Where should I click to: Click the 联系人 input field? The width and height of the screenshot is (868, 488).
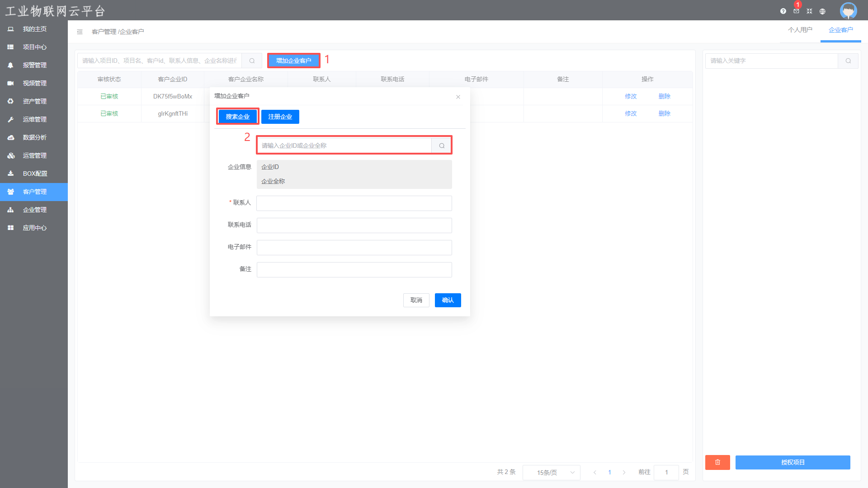click(354, 203)
